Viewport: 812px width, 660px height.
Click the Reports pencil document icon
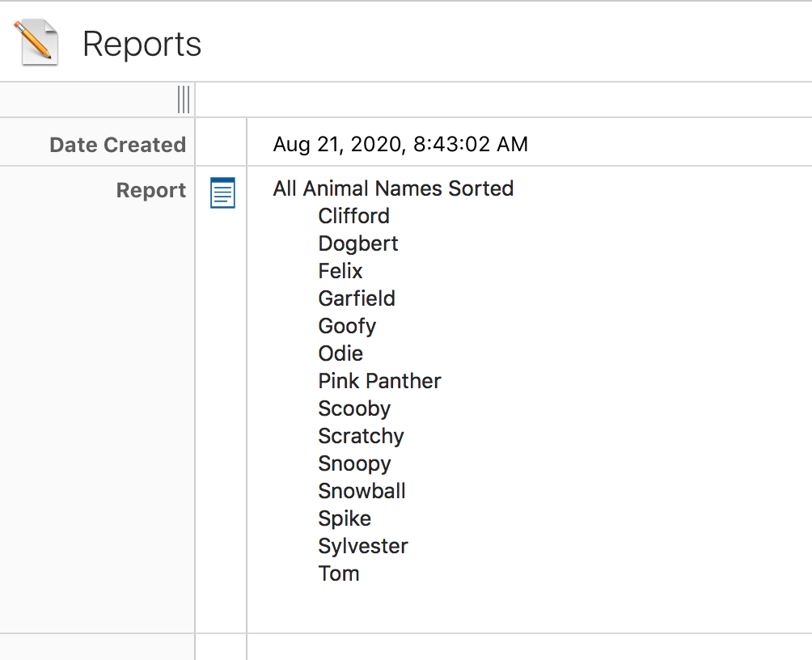[x=36, y=42]
